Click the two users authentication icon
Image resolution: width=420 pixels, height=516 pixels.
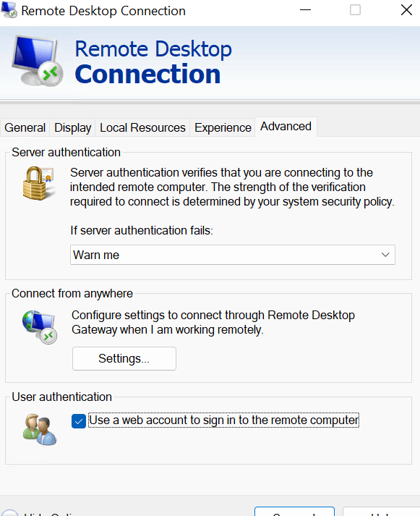(x=40, y=430)
